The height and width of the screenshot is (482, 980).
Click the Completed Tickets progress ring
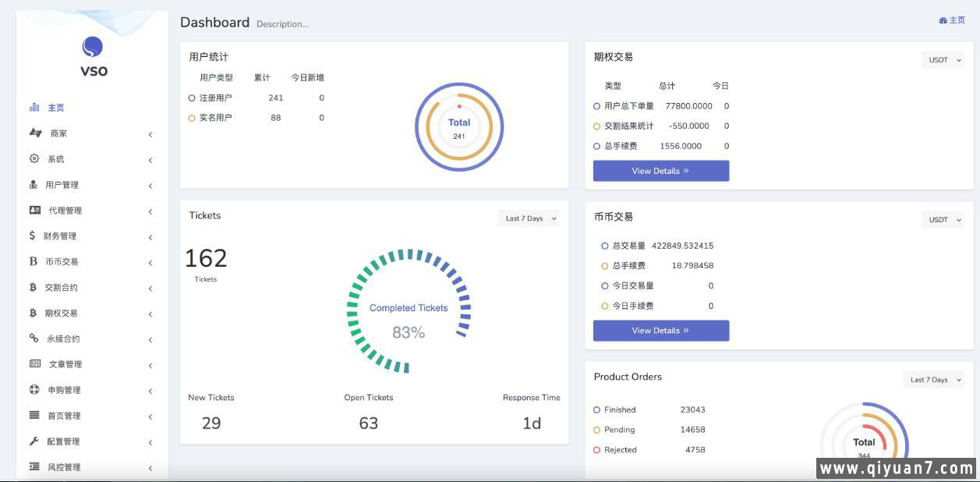pyautogui.click(x=409, y=310)
